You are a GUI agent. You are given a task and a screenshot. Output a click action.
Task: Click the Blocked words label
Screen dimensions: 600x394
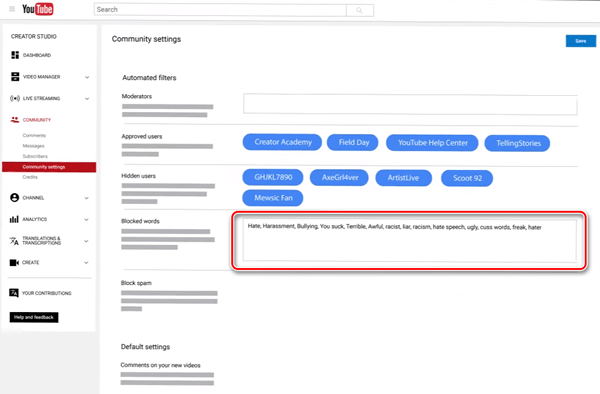coord(140,221)
